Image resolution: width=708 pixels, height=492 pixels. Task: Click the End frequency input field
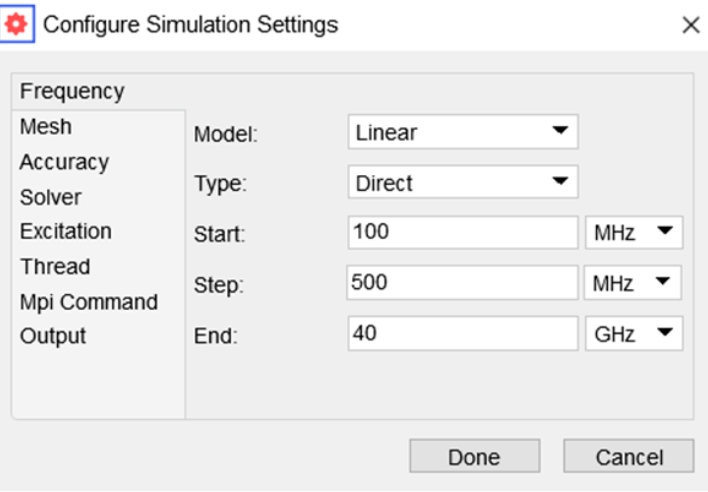[x=463, y=334]
